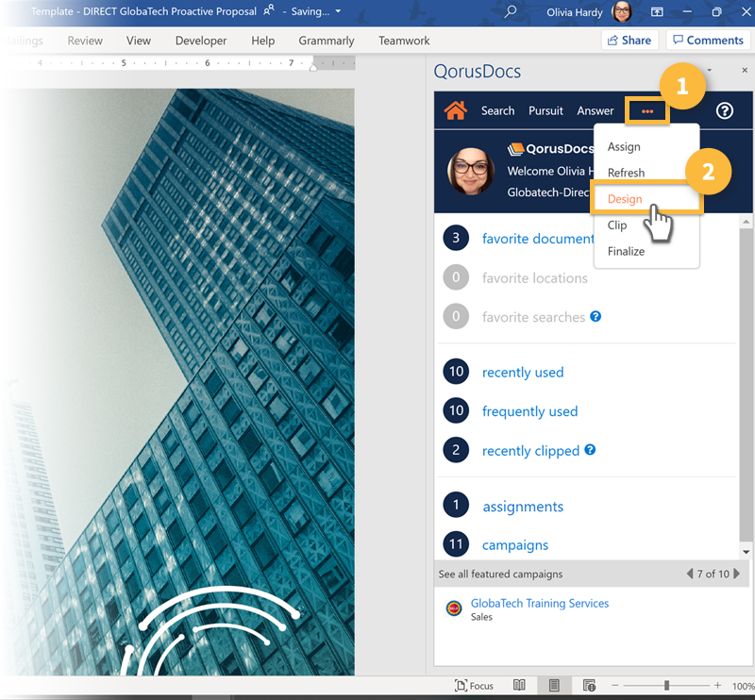Close the QorusDocs task pane
The width and height of the screenshot is (755, 700).
745,71
